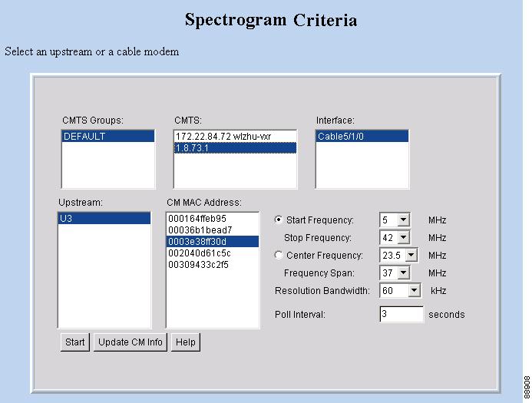Click the Help button
The width and height of the screenshot is (532, 403).
pyautogui.click(x=186, y=342)
